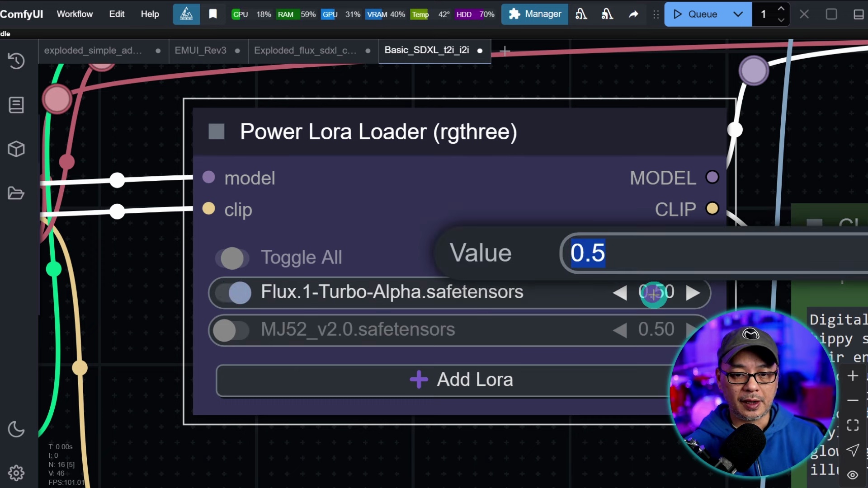The width and height of the screenshot is (868, 488).
Task: Open the node library list icon
Action: coord(16,105)
